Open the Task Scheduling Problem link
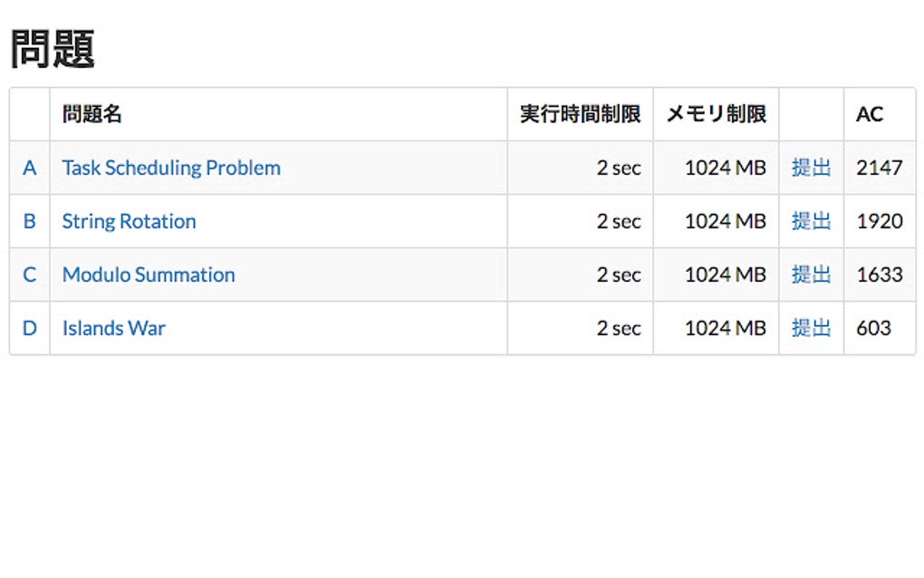Image resolution: width=924 pixels, height=578 pixels. coord(171,168)
